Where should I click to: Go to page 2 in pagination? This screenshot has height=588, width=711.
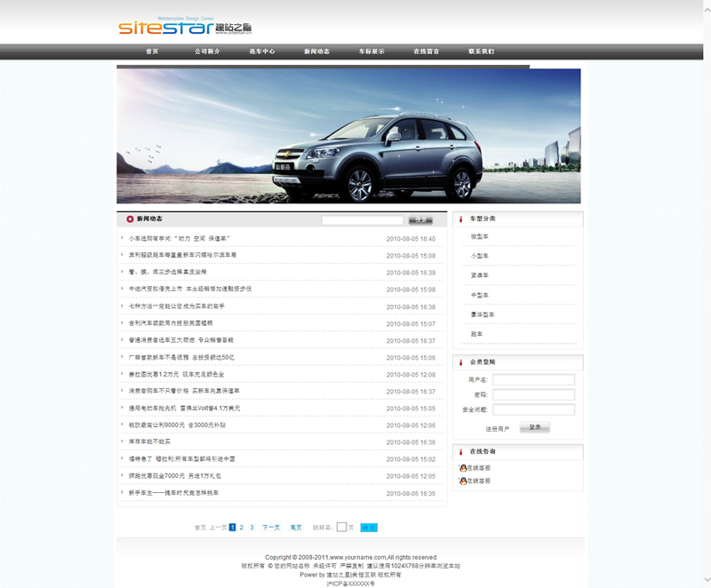pos(241,528)
